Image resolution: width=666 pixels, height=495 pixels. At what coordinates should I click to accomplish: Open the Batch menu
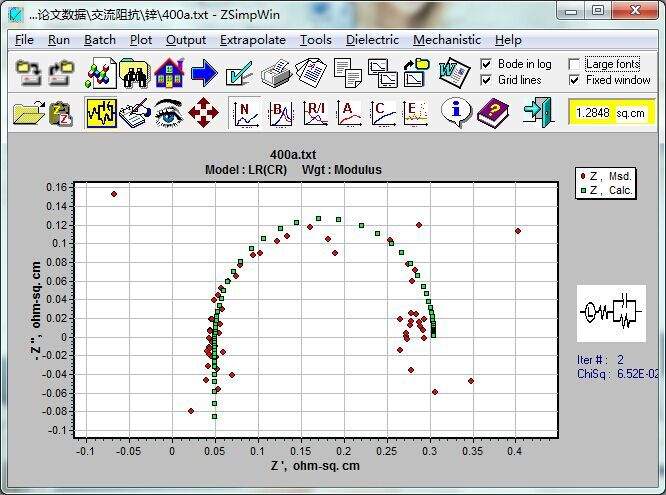click(x=100, y=40)
